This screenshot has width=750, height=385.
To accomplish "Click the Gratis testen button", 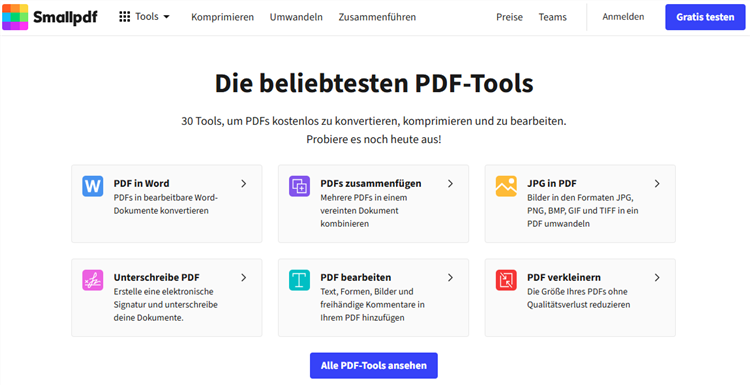I will (705, 17).
